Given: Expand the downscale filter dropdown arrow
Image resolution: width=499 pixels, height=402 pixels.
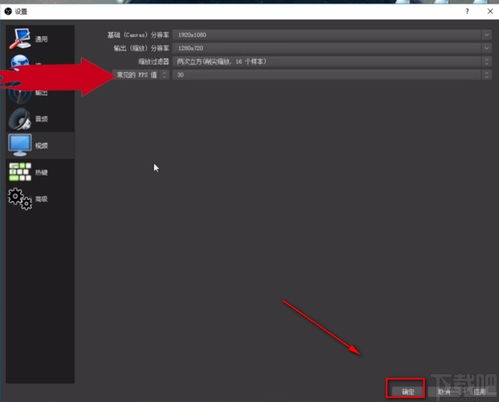Looking at the screenshot, I should [486, 61].
